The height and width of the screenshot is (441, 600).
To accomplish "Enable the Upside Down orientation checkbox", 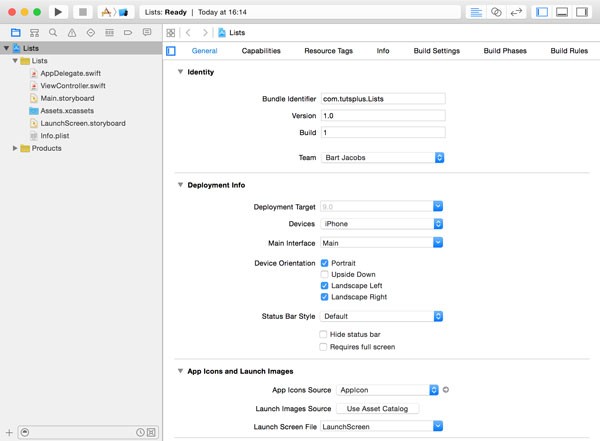I will pyautogui.click(x=324, y=274).
